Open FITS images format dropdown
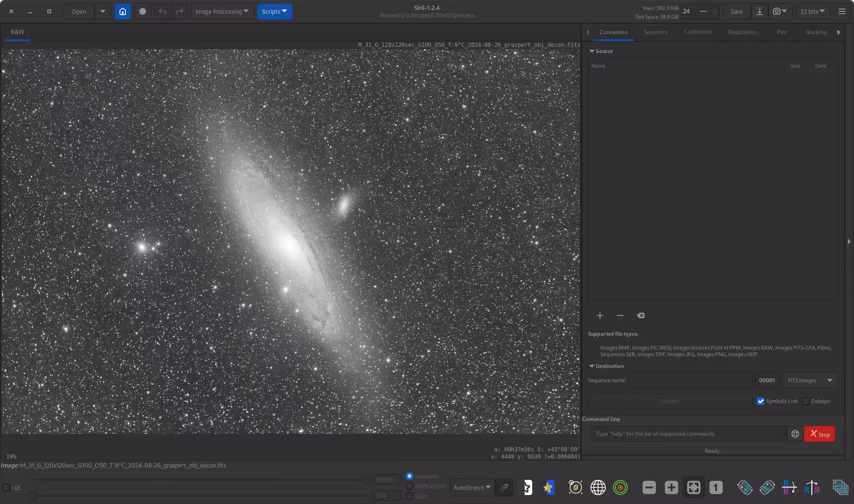 click(x=810, y=380)
